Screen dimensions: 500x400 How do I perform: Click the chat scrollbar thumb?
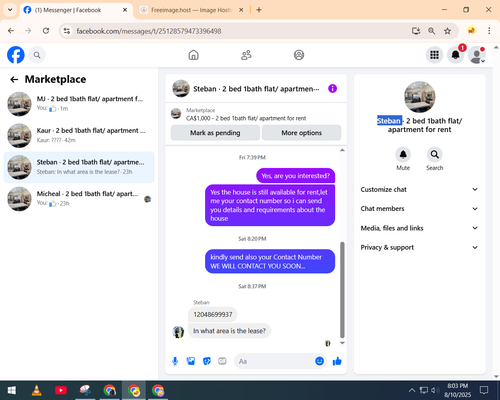pyautogui.click(x=342, y=290)
